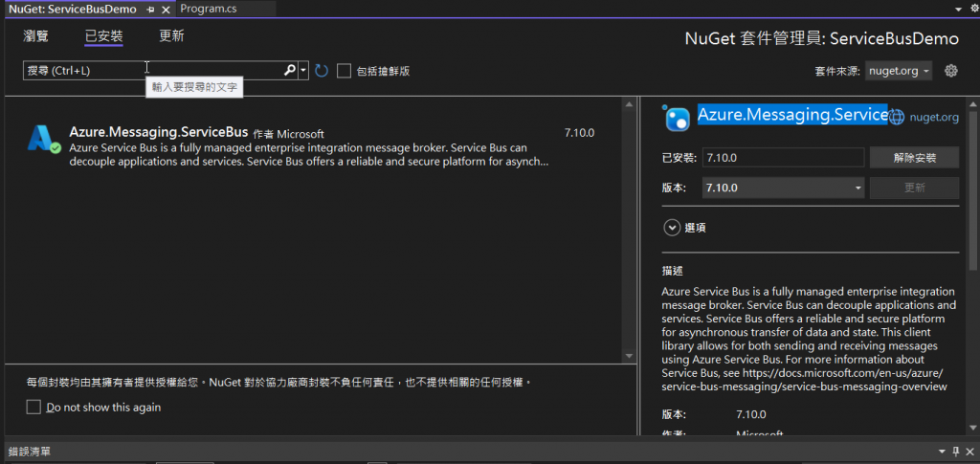Open the nuget.org link
The height and width of the screenshot is (464, 980).
click(x=934, y=117)
